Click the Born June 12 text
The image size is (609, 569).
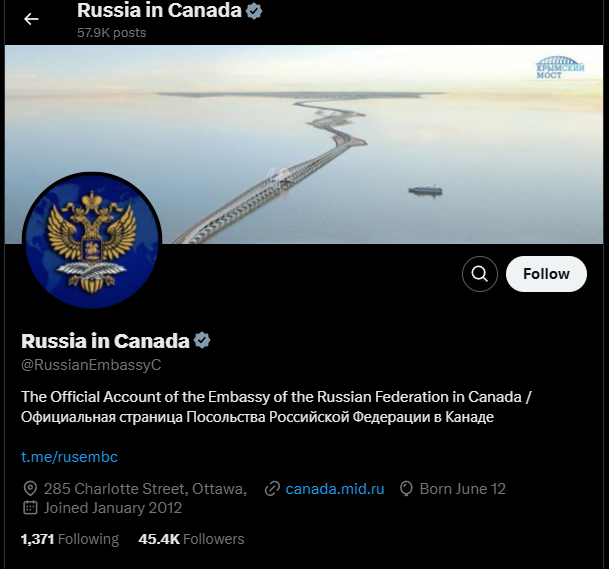tap(463, 489)
